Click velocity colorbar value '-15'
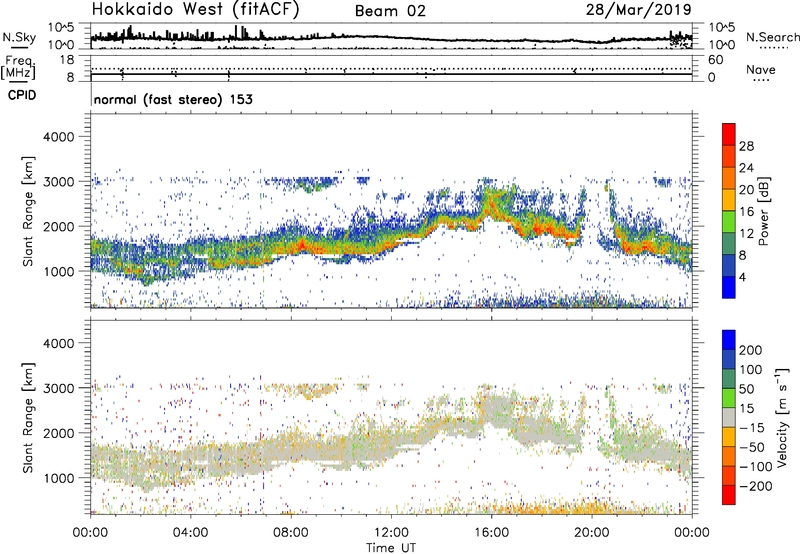 (x=752, y=428)
